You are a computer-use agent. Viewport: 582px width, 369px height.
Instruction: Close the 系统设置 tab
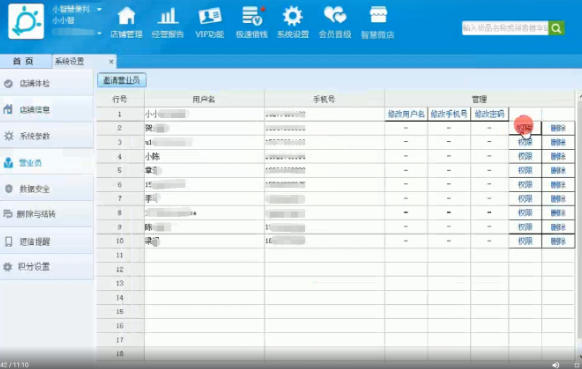pyautogui.click(x=111, y=62)
